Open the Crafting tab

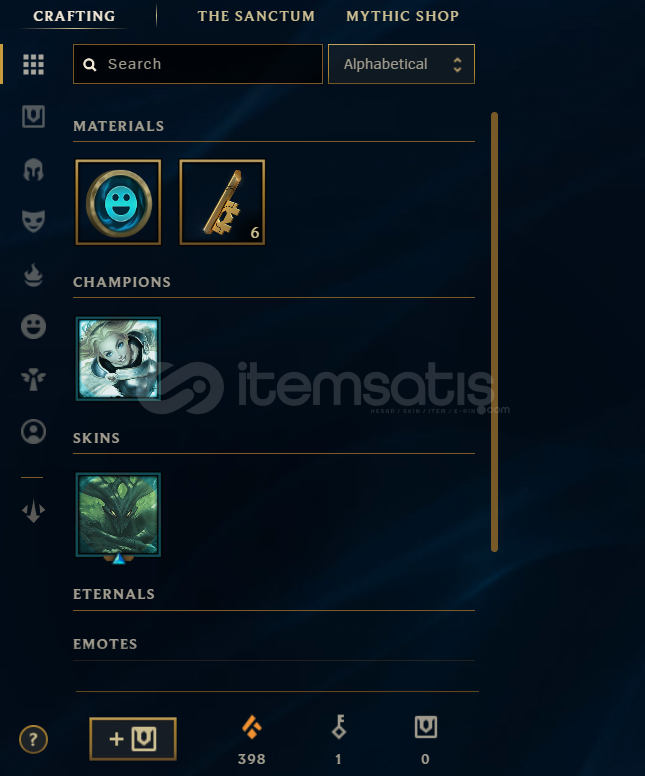pyautogui.click(x=74, y=16)
